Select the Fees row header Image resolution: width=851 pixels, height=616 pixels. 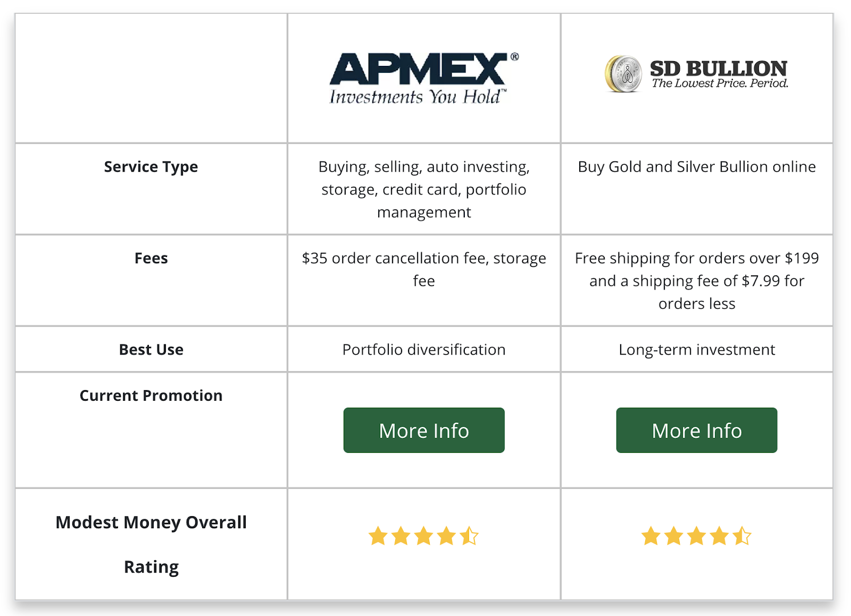[x=151, y=258]
